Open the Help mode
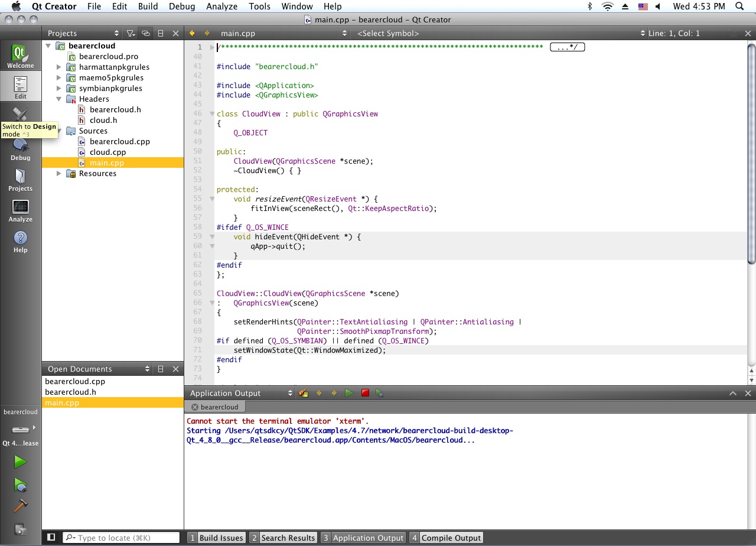This screenshot has width=756, height=546. coord(21,242)
